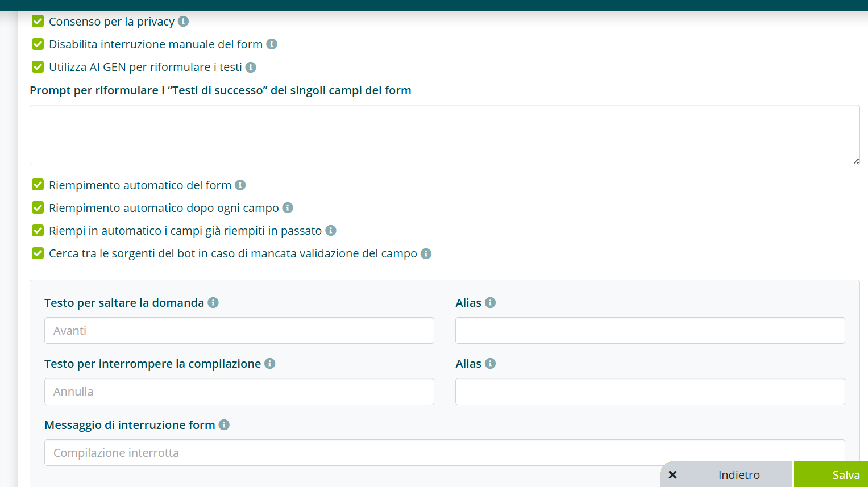Toggle Utilizza AI GEN per riformulare checkbox
This screenshot has height=487, width=868.
click(38, 66)
